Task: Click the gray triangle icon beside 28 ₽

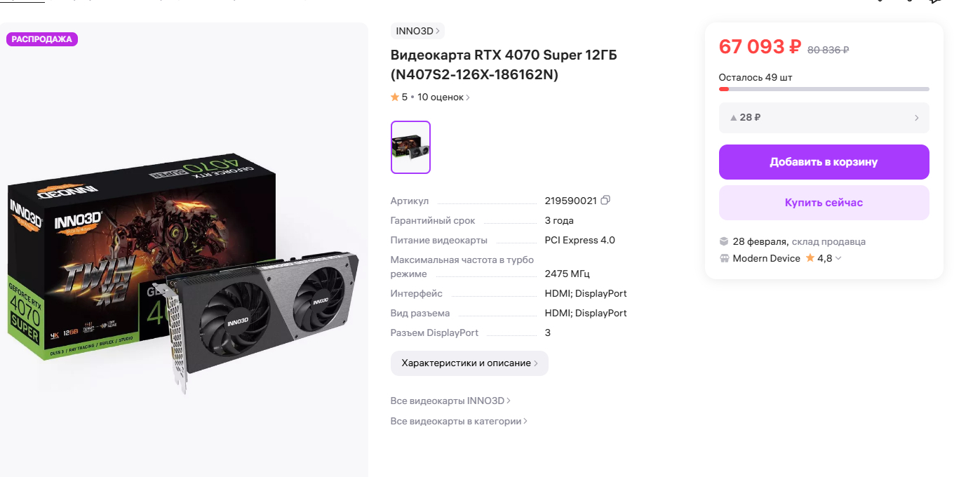Action: [x=734, y=118]
